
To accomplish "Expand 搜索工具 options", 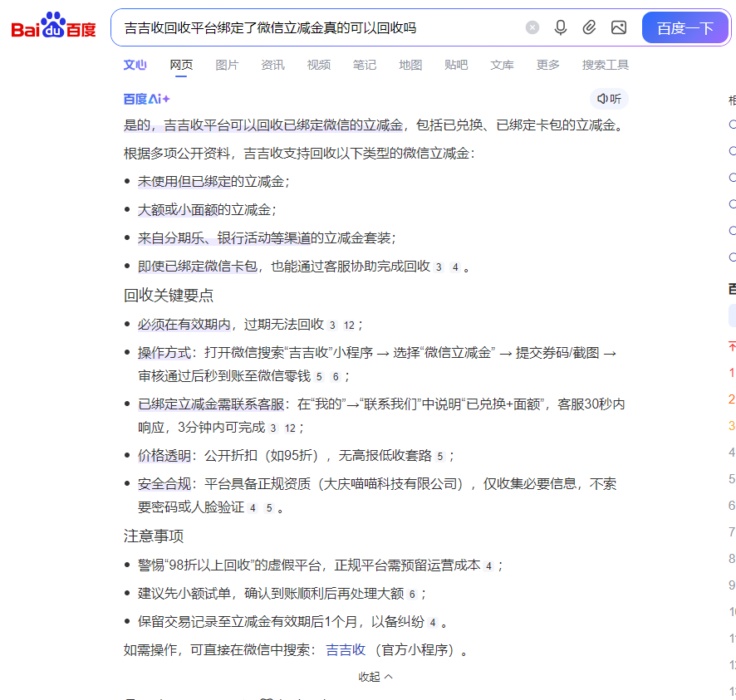I will pos(607,64).
